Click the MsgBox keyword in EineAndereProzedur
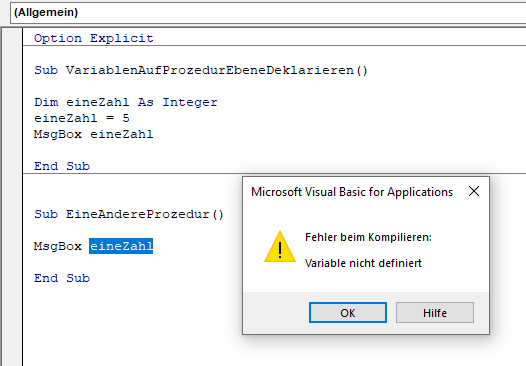The image size is (526, 366). [58, 246]
